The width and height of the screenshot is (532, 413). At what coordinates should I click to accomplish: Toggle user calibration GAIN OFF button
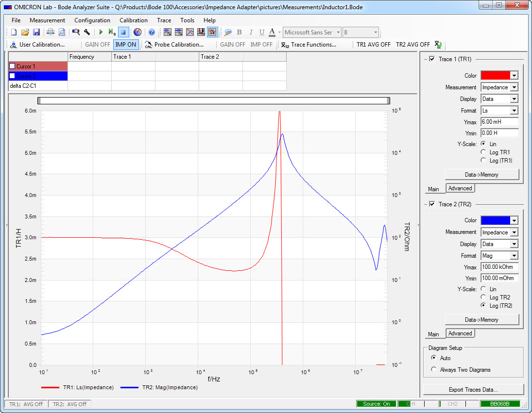97,44
